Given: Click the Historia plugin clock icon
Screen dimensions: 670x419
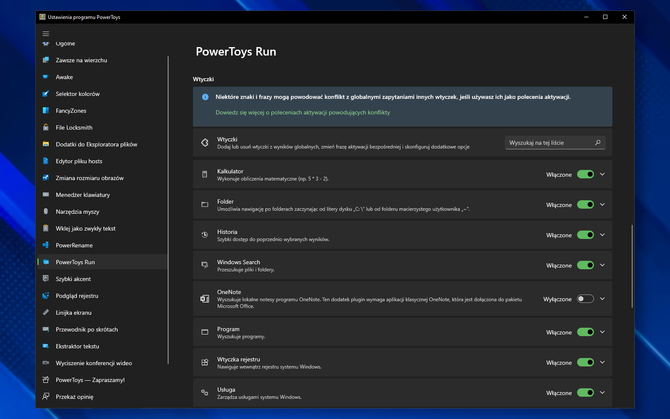Looking at the screenshot, I should (x=205, y=235).
